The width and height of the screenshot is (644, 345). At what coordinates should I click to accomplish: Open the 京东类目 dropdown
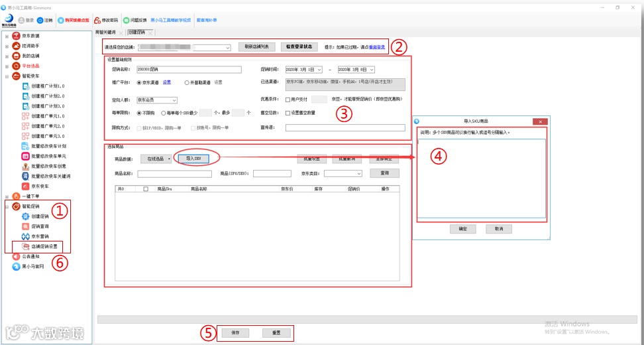[343, 174]
